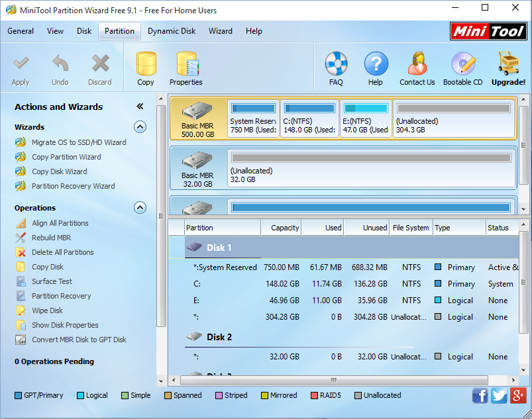Run Surface Test operation

[52, 281]
